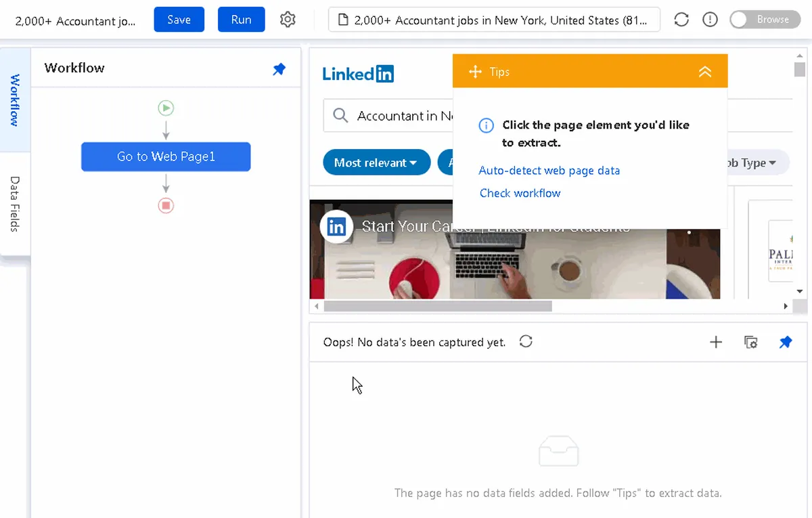The height and width of the screenshot is (518, 812).
Task: Save the task
Action: coord(179,20)
